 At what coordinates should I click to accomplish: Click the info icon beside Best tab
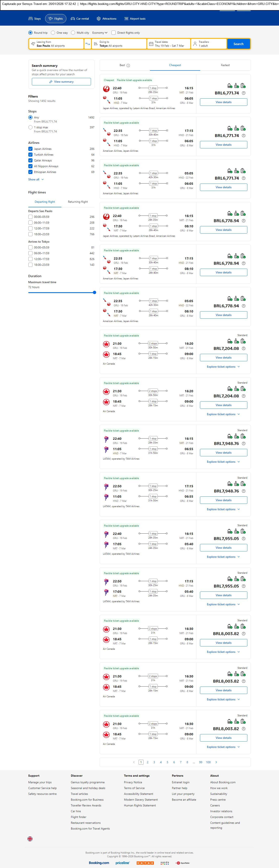click(x=128, y=65)
